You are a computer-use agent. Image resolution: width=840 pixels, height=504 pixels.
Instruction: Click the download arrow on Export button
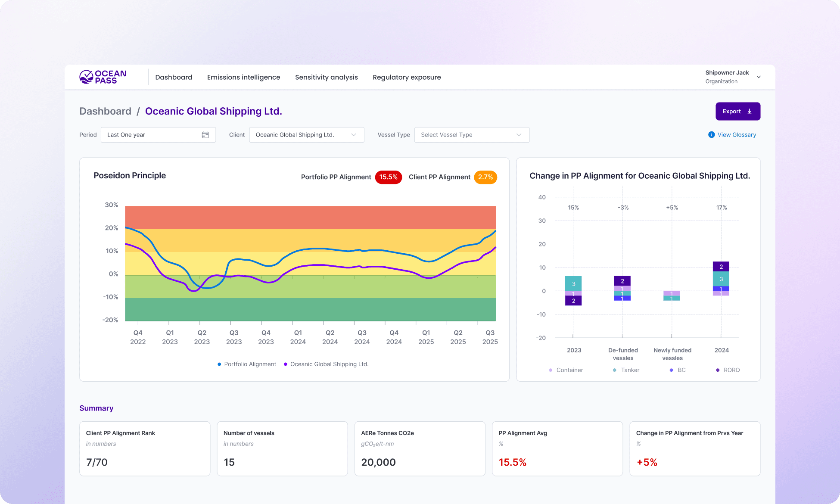point(750,112)
